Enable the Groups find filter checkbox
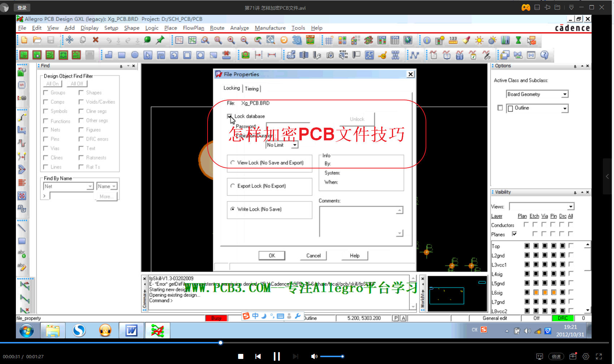The width and height of the screenshot is (614, 364). (x=46, y=93)
